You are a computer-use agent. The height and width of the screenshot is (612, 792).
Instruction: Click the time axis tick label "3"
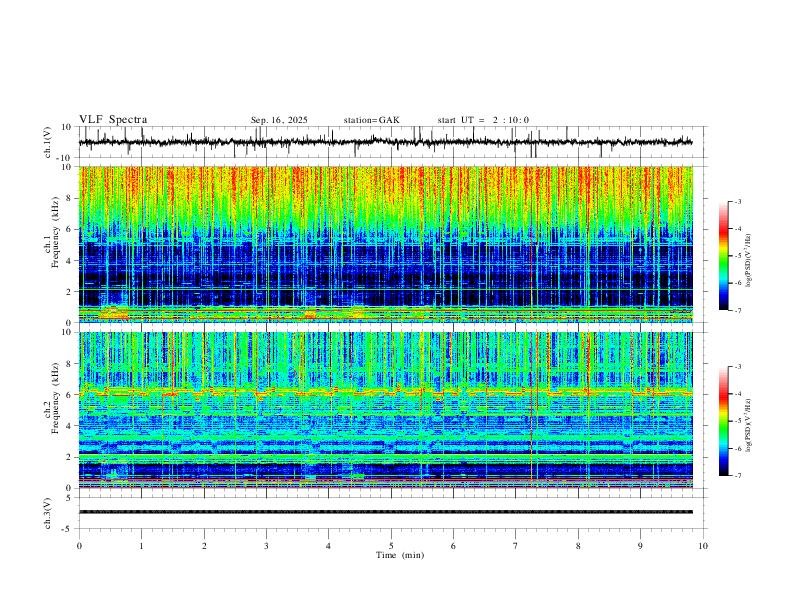266,546
